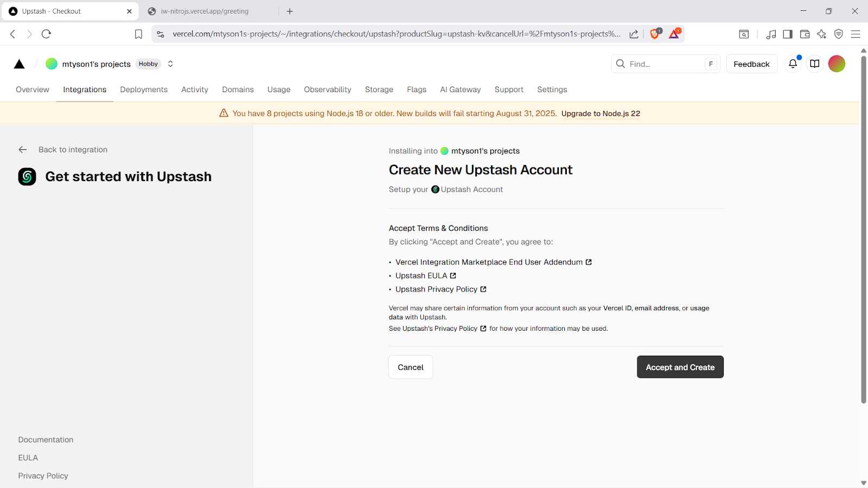Click the share page icon in address bar

click(634, 34)
